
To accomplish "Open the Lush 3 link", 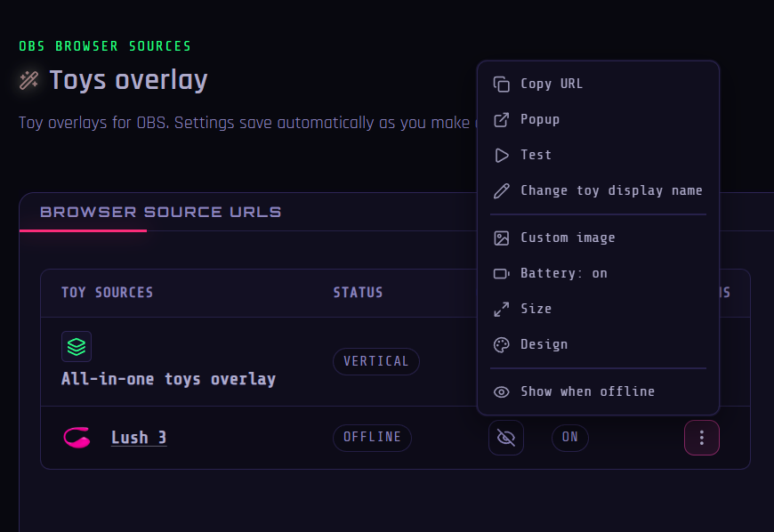I will [x=139, y=437].
